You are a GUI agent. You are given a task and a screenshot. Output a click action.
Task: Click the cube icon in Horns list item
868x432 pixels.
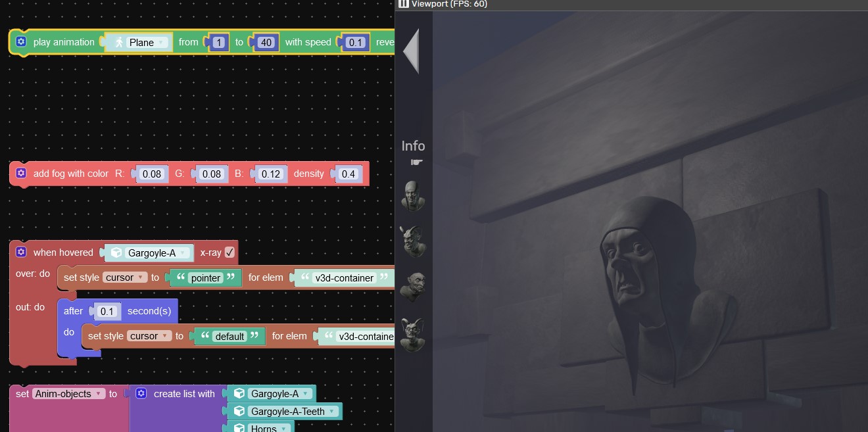(240, 429)
